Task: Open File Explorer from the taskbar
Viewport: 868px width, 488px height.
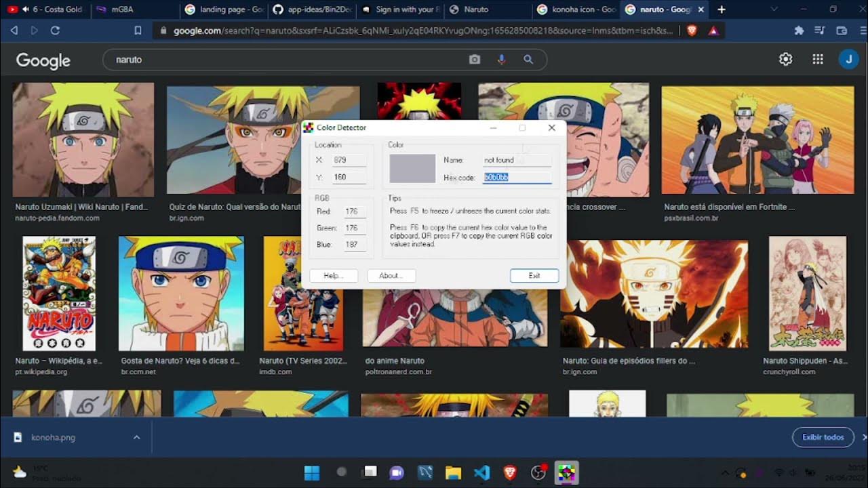Action: [453, 472]
